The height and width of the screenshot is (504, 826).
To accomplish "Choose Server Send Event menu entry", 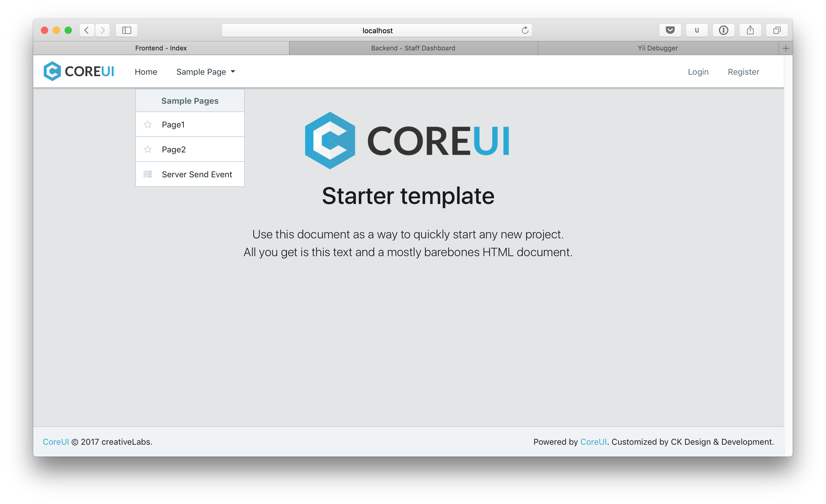I will tap(190, 174).
